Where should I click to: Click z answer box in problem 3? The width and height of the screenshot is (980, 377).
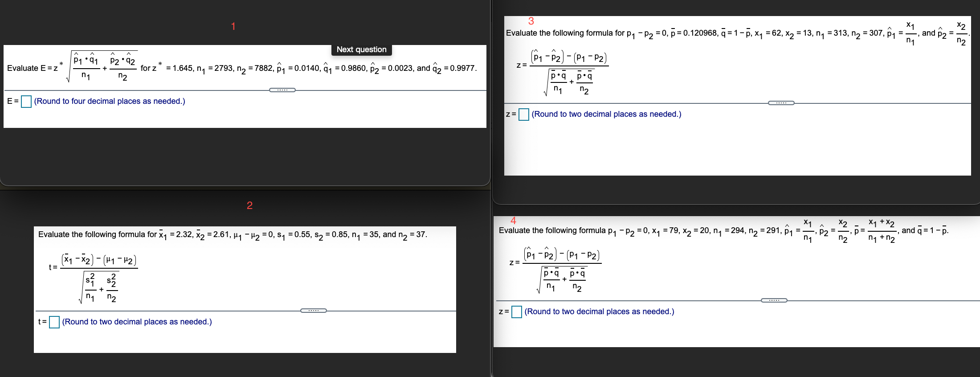point(524,115)
